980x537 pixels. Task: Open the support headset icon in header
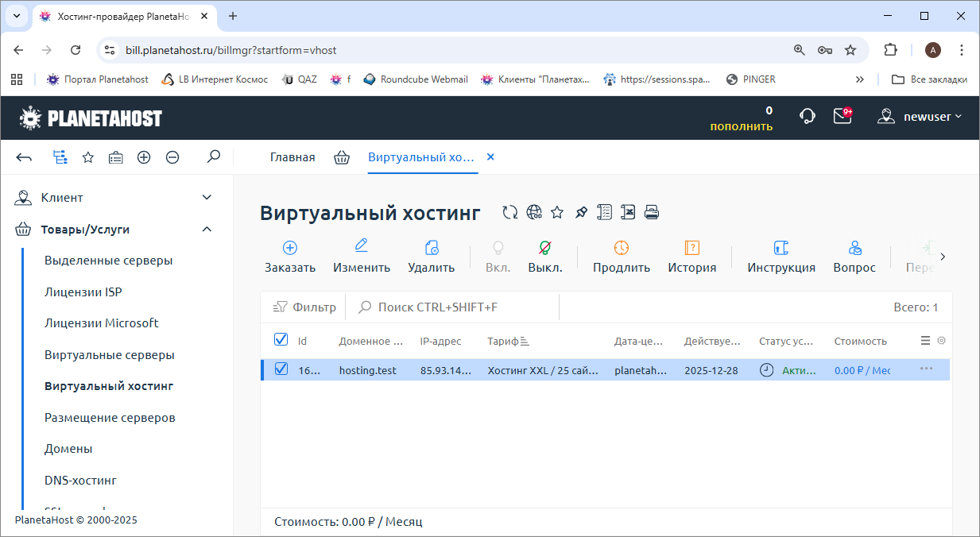point(807,117)
